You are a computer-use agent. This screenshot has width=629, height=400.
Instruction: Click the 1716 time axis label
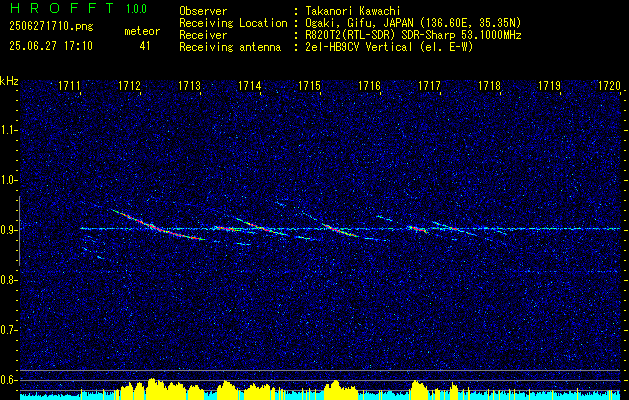coord(369,85)
